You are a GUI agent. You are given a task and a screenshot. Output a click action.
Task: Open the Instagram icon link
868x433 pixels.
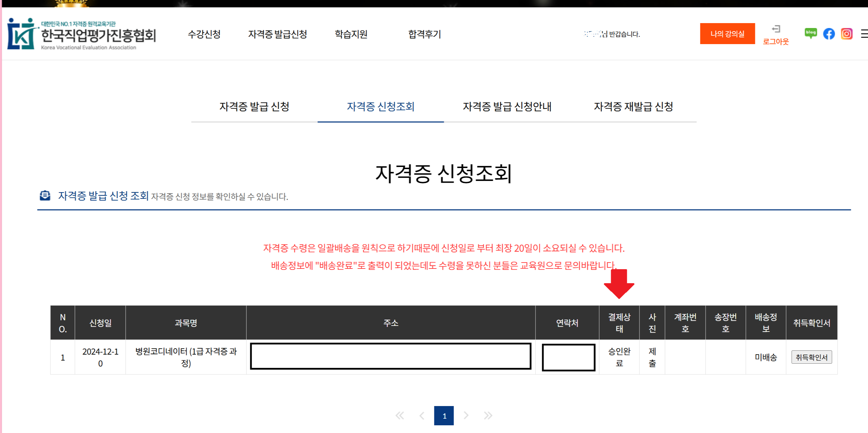pyautogui.click(x=847, y=34)
